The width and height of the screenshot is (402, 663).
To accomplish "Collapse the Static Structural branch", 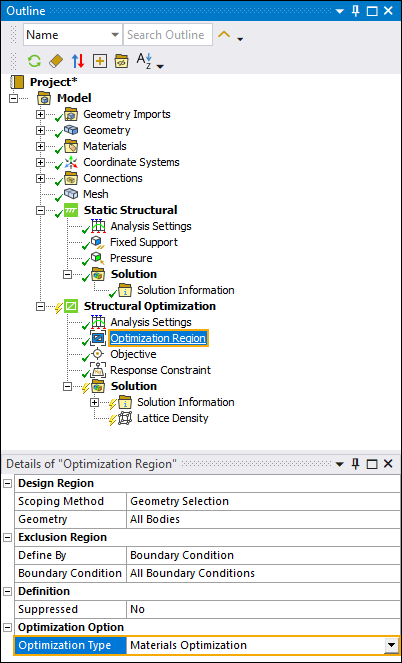I will point(41,211).
